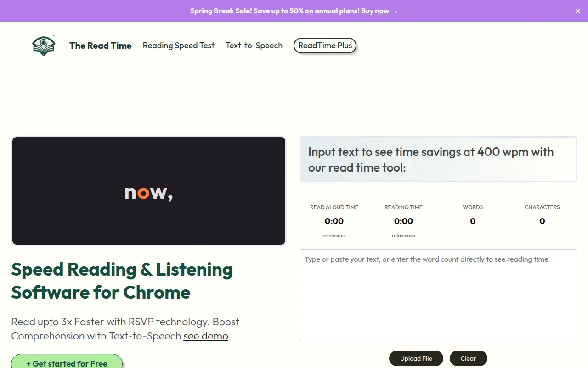Follow the 'Buy now' sale link

click(379, 11)
